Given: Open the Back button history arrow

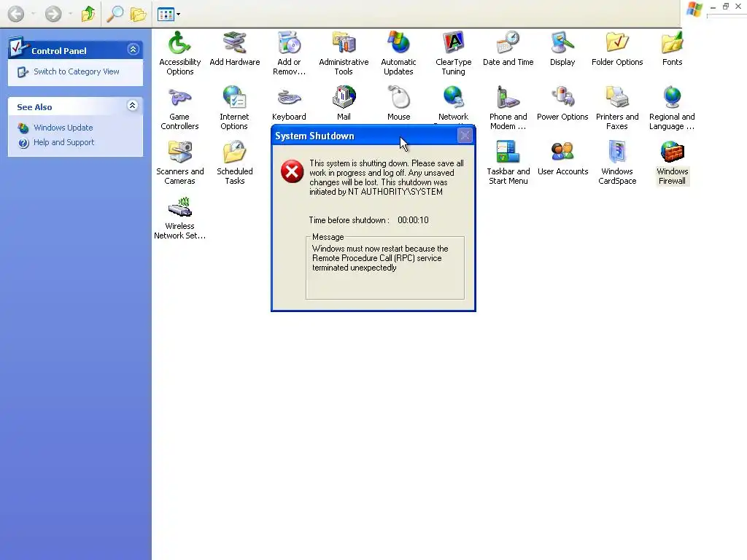Looking at the screenshot, I should [34, 14].
